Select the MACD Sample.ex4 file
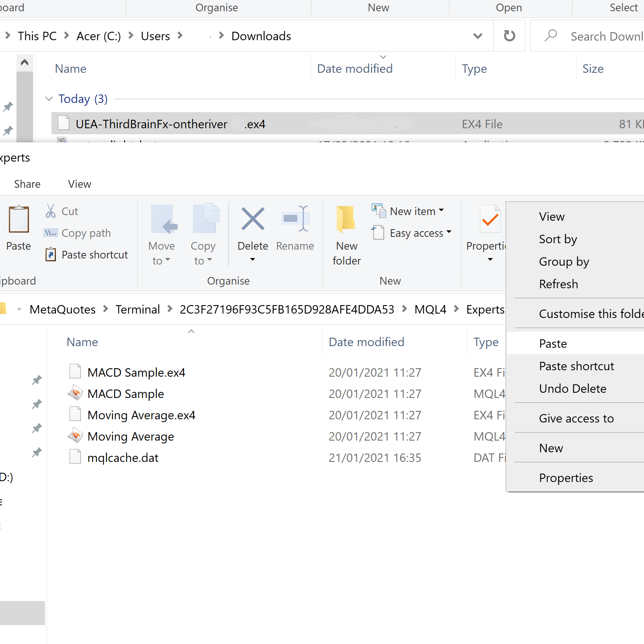 [136, 373]
